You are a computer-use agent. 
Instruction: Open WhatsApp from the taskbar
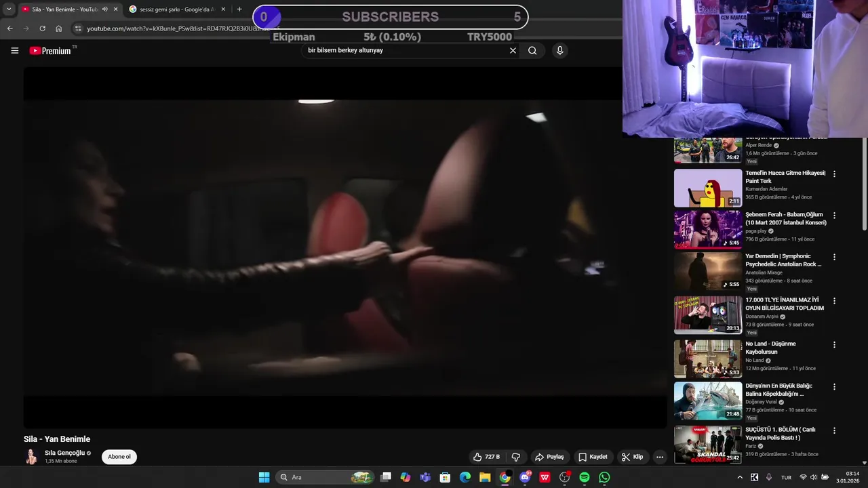[x=604, y=477]
